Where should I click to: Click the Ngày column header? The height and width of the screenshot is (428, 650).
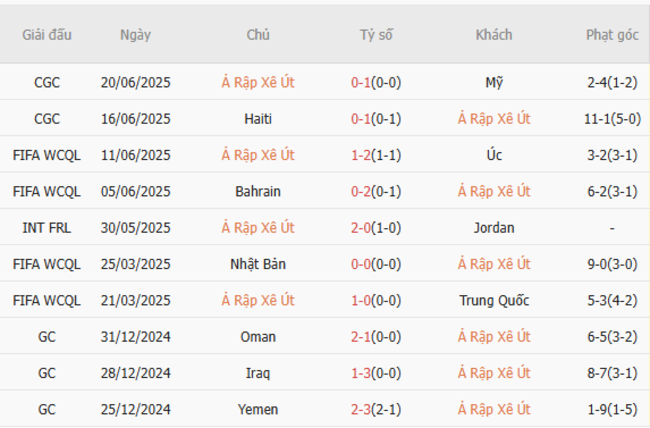[135, 34]
